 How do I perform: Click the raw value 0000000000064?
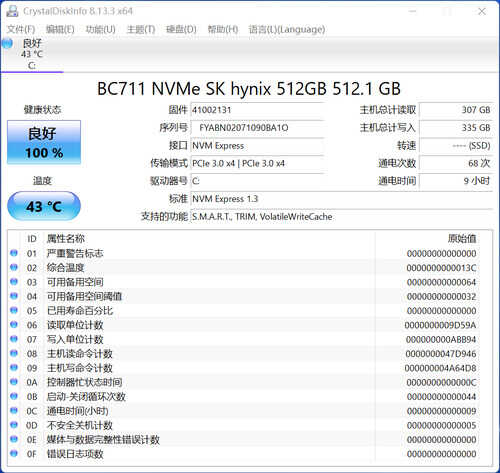[x=441, y=282]
